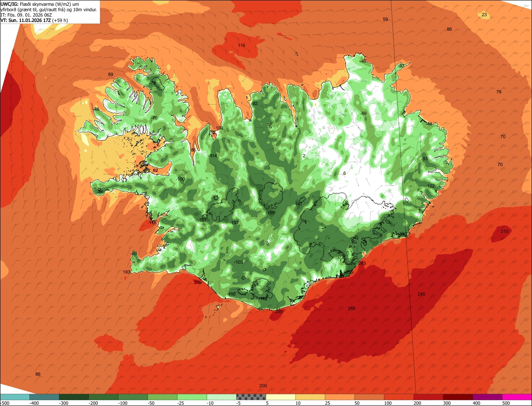Screen dimensions: 532x406
Task: Click the -59 value in northeast Iceland
Action: [363, 113]
